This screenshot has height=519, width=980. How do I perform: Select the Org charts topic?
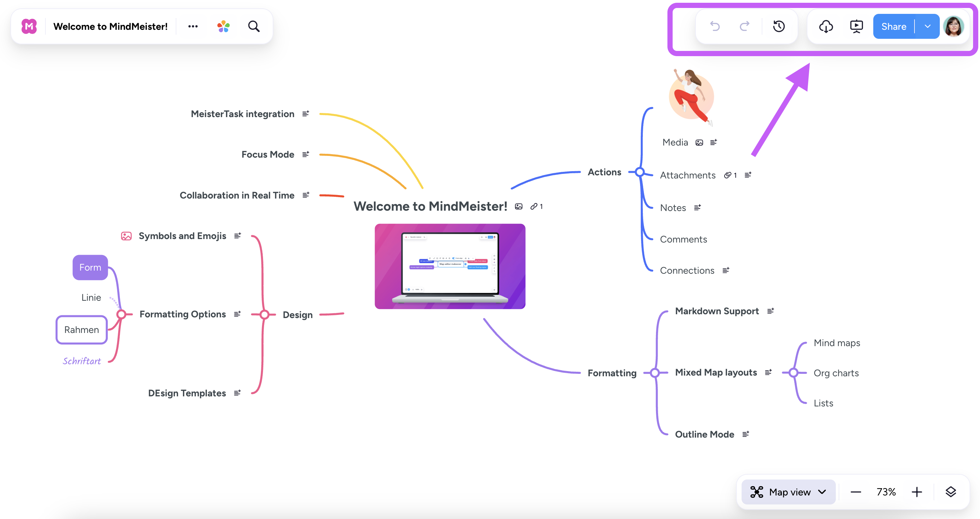pos(836,373)
